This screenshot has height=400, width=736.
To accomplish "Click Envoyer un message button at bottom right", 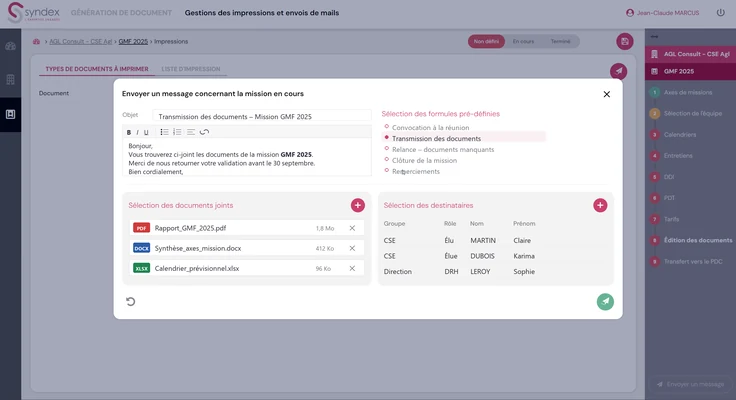I will (x=691, y=384).
